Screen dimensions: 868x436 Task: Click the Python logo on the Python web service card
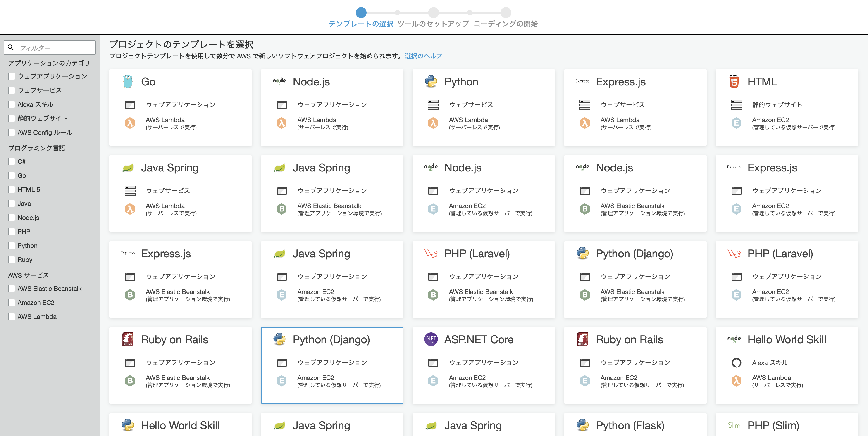(432, 81)
